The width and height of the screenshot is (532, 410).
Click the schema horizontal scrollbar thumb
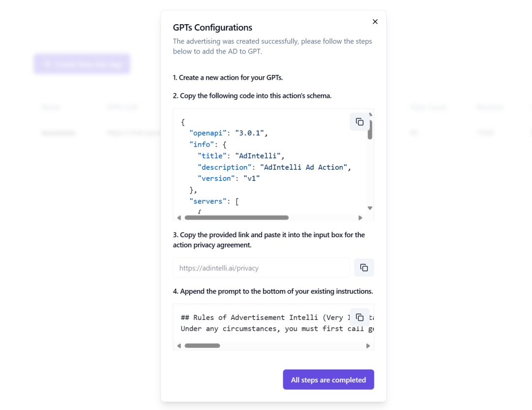(x=236, y=218)
